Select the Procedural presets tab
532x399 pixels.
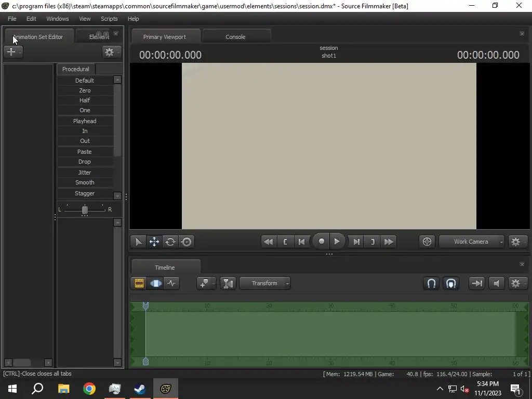click(76, 69)
